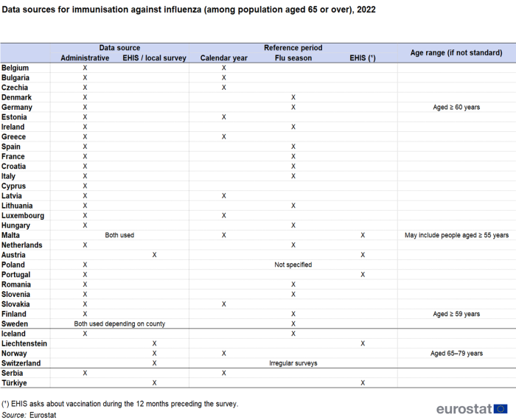Image resolution: width=516 pixels, height=420 pixels.
Task: Select the Sweden row label
Action: (15, 324)
